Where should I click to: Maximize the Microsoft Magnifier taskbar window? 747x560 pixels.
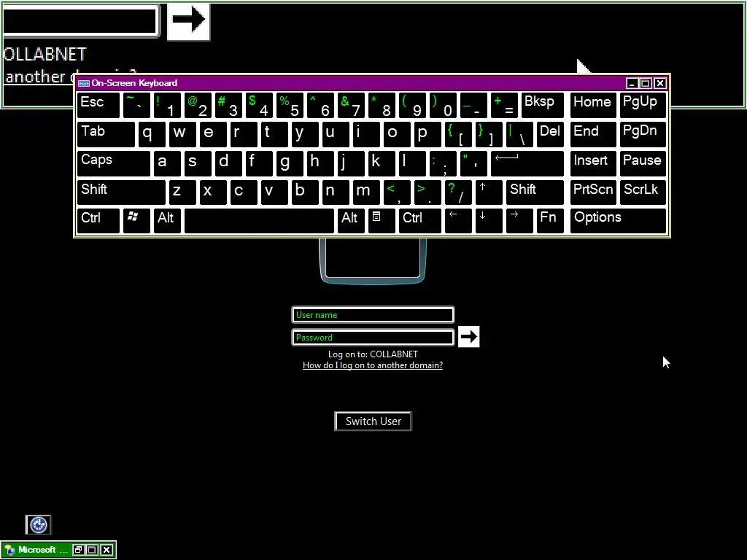pyautogui.click(x=93, y=550)
